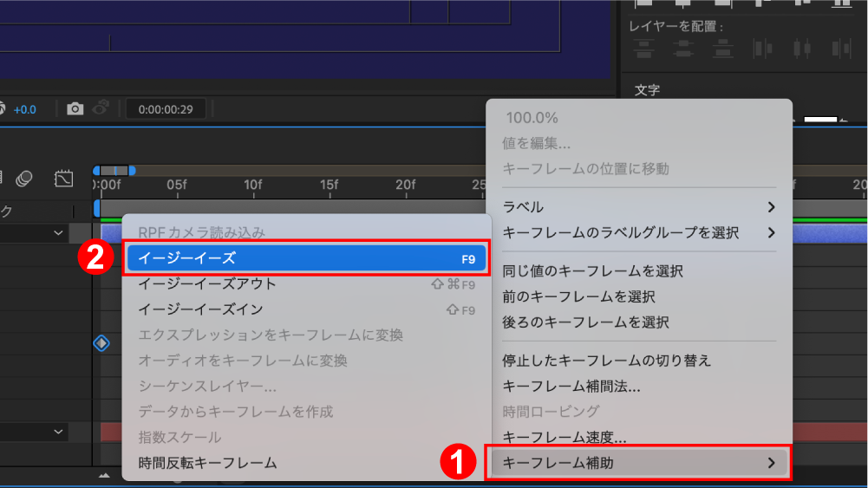Open キーフレーム補間法... dialog
Screen dimensions: 868x488
pos(638,386)
